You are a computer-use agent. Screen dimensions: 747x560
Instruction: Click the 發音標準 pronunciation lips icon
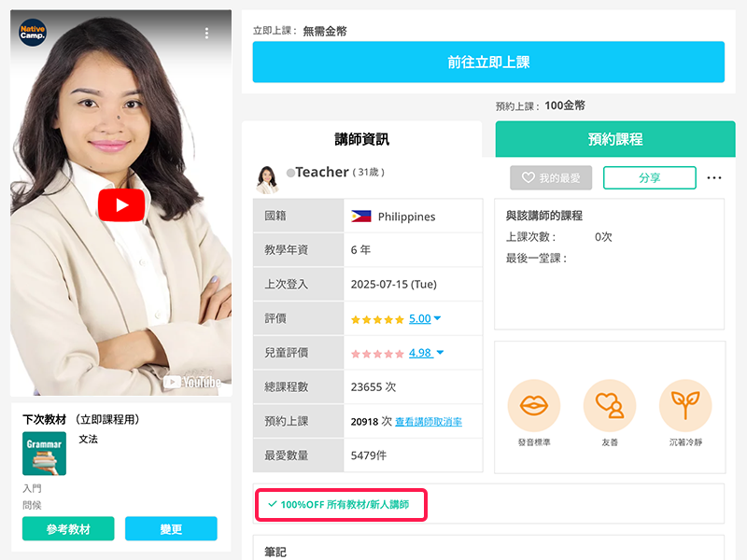[533, 405]
